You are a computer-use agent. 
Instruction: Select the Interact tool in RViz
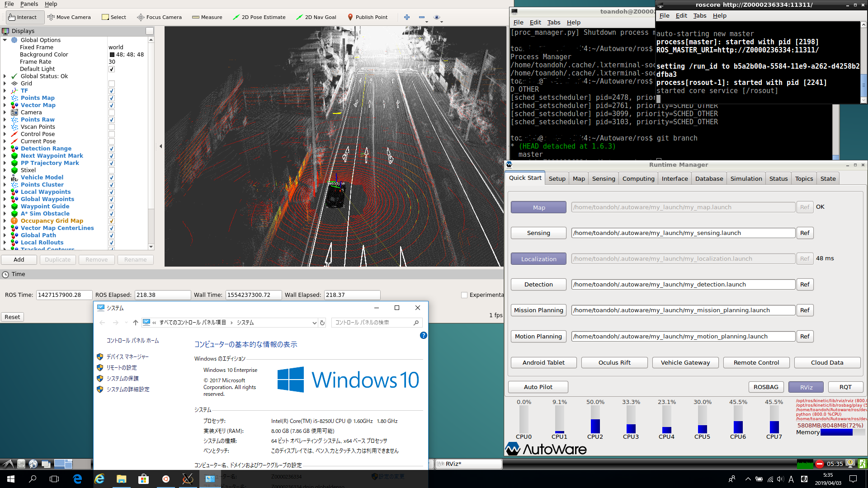(24, 17)
